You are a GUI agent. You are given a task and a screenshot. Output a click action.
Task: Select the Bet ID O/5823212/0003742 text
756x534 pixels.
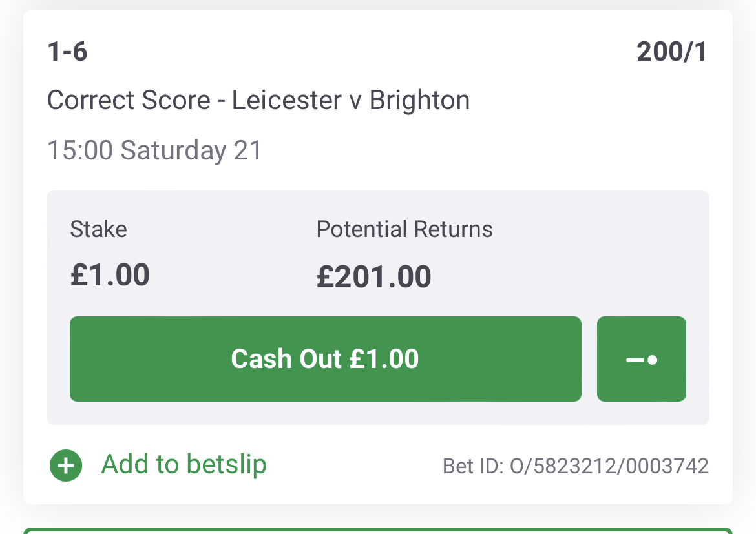coord(576,466)
